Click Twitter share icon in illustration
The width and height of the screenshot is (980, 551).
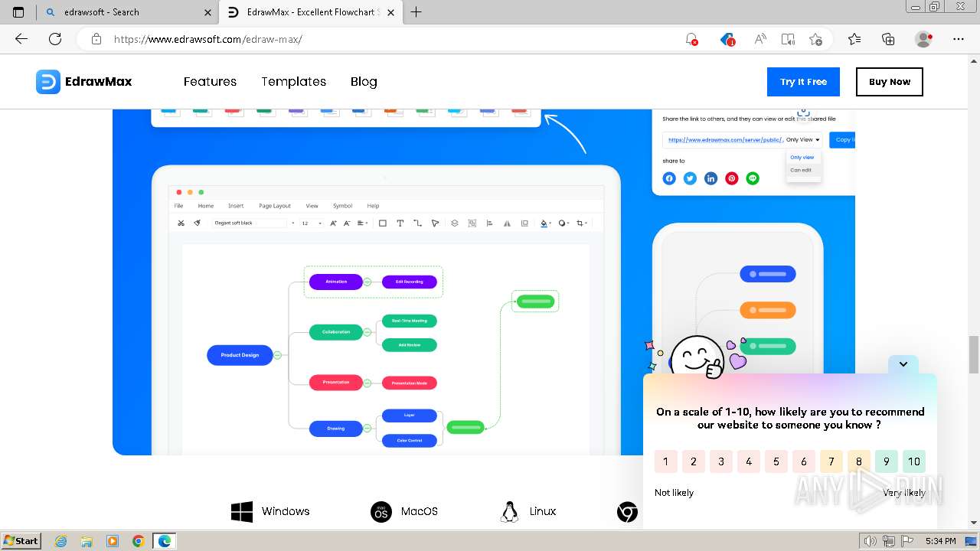pos(690,178)
